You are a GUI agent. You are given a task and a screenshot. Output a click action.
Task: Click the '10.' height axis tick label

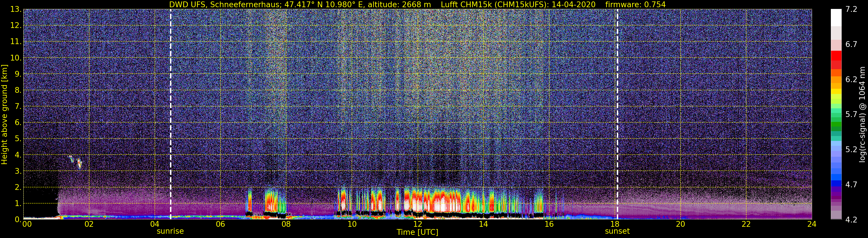click(16, 58)
